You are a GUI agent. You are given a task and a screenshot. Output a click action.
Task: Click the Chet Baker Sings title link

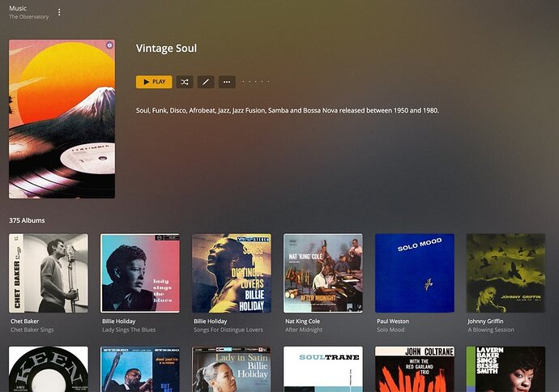32,330
